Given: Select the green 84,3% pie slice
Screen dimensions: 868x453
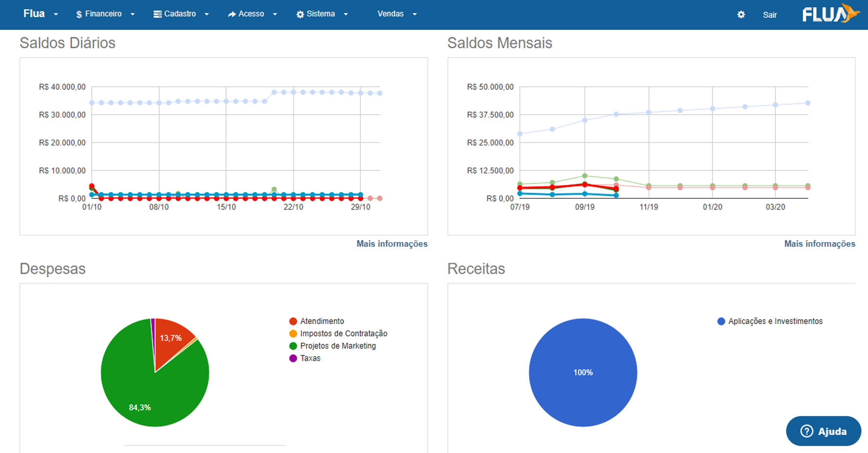Looking at the screenshot, I should pyautogui.click(x=146, y=391).
